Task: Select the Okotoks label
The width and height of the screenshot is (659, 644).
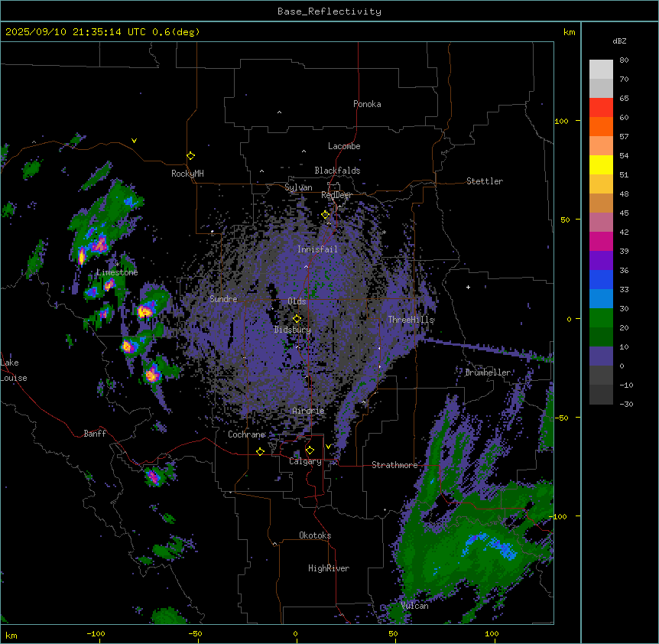Action: (x=315, y=535)
